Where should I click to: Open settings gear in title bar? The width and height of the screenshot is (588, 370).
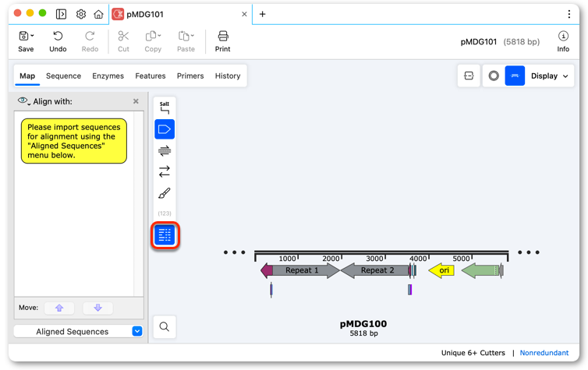point(80,14)
